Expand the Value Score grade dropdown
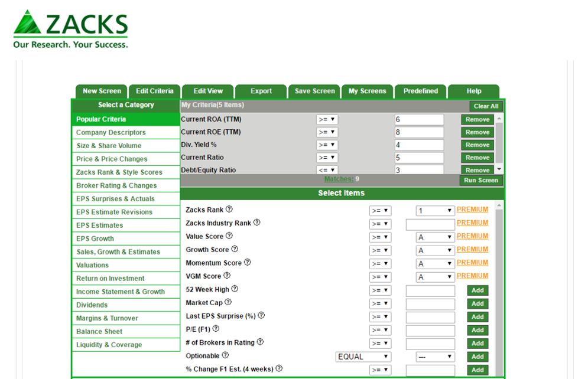Screen dimensions: 588x379 [436, 237]
